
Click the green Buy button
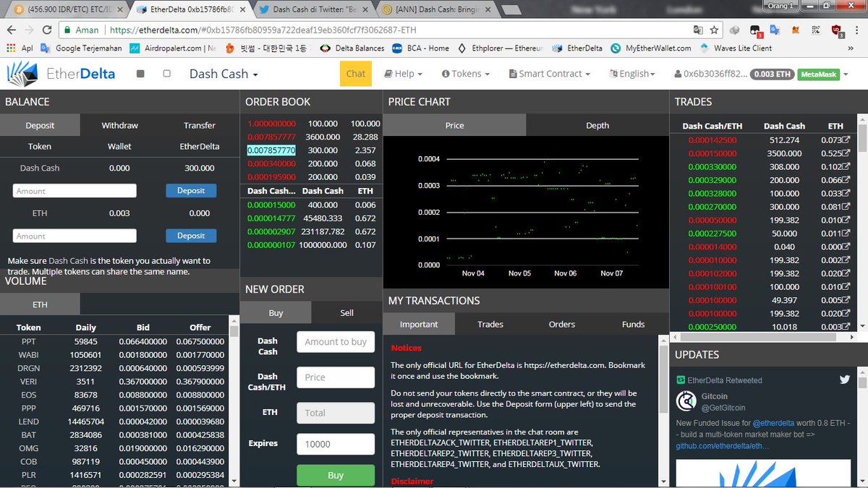click(336, 475)
